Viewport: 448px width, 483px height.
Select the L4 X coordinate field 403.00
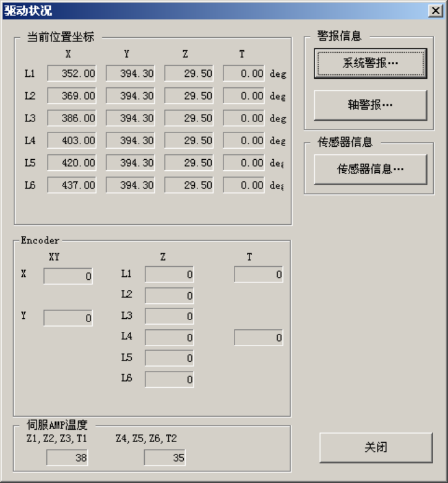pos(72,140)
